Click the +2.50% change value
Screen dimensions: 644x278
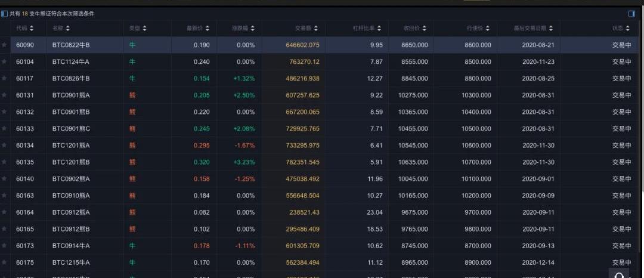pyautogui.click(x=244, y=95)
